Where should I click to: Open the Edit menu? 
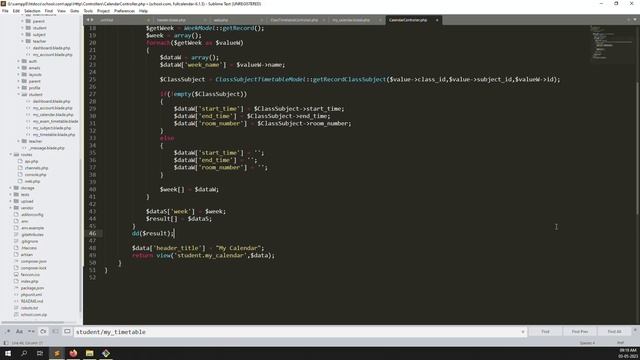16,11
